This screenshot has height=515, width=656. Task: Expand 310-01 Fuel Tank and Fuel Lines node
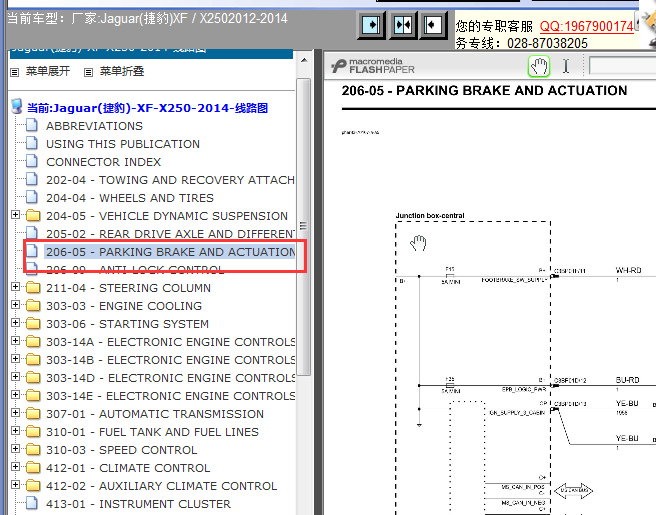click(15, 430)
